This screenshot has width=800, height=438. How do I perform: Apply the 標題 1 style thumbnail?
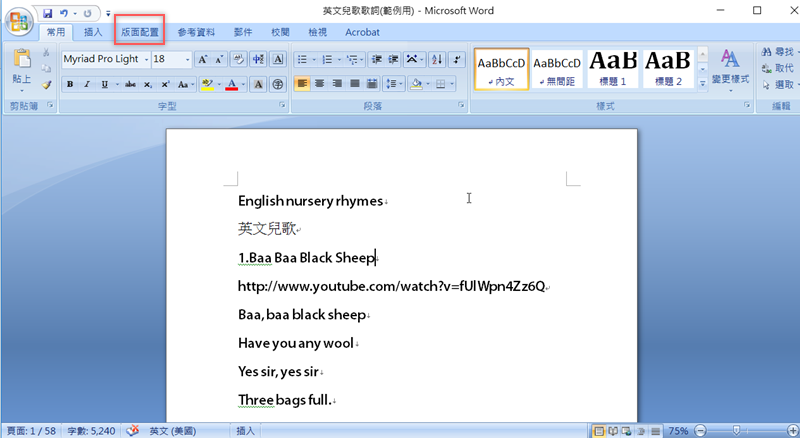[x=612, y=67]
